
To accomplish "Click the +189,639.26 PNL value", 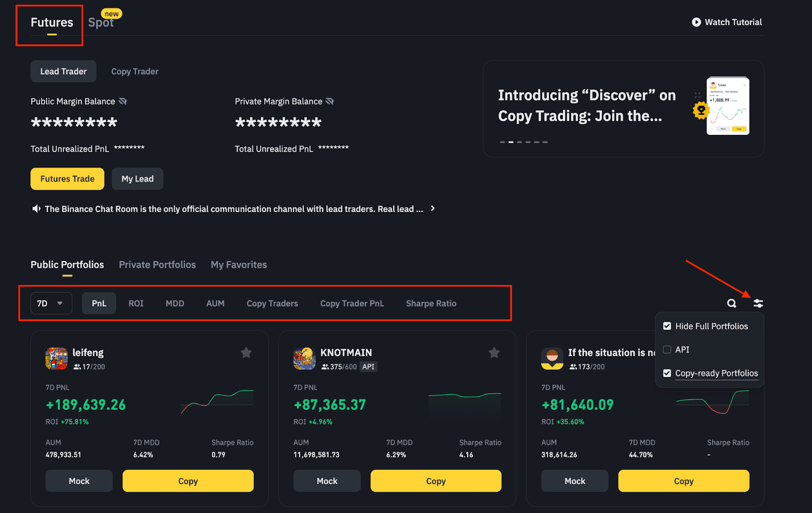I will pyautogui.click(x=86, y=405).
